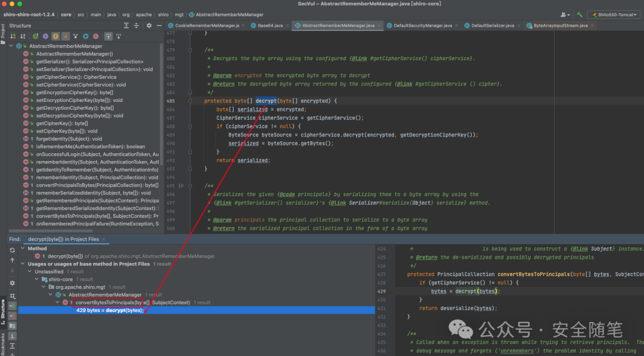Screen dimensions: 644x356
Task: Toggle Group Methods by Defining Type
Action: [x=76, y=36]
